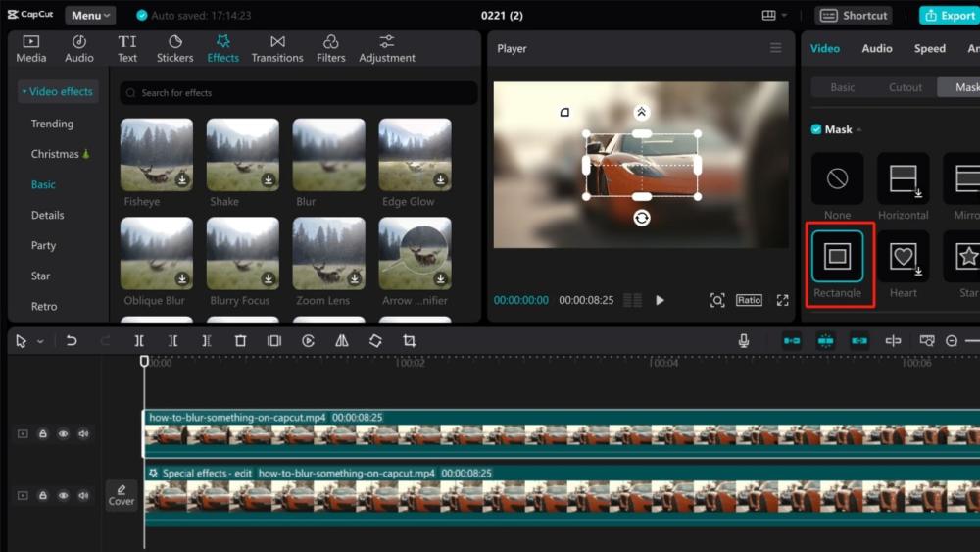Click the Export button
Viewport: 980px width, 552px height.
[949, 16]
